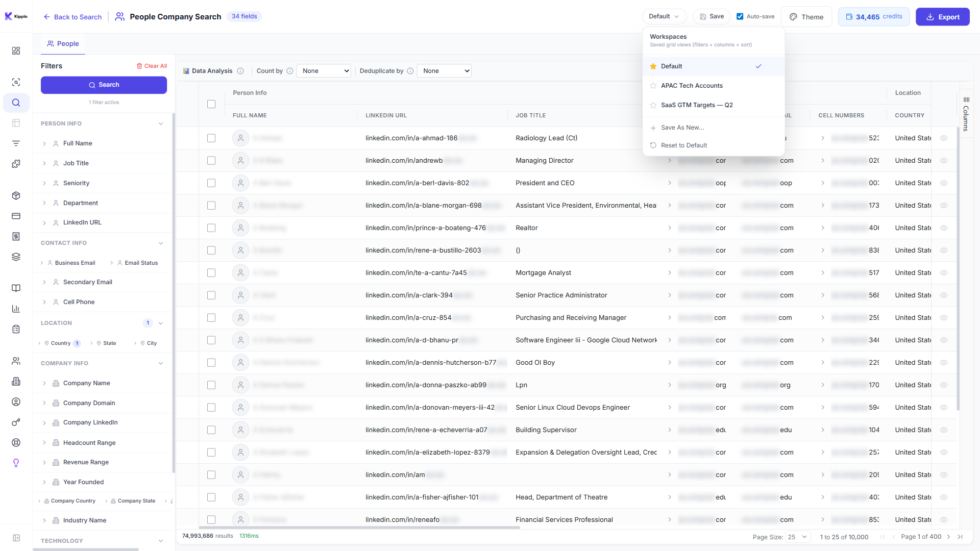Open the companies building icon in sidebar
Viewport: 980px width, 551px height.
(16, 381)
